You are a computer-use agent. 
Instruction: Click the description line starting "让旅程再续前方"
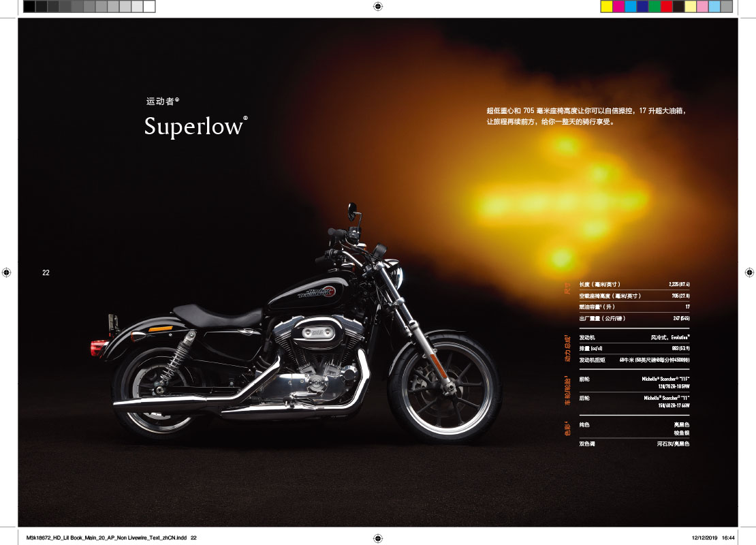tap(550, 121)
